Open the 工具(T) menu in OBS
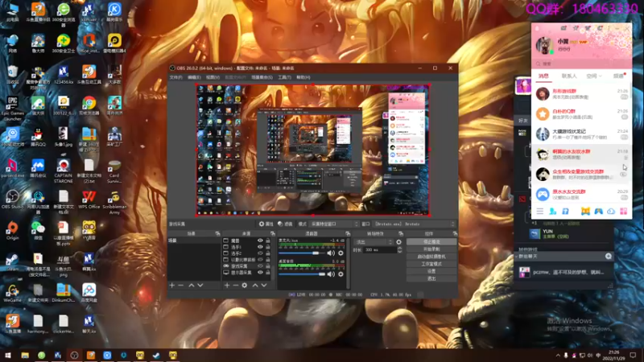 [284, 77]
